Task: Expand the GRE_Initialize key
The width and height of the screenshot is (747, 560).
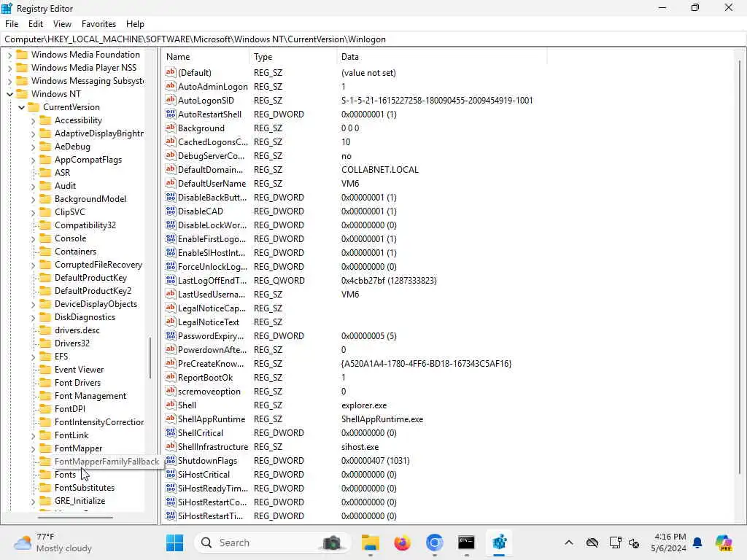Action: pyautogui.click(x=33, y=502)
